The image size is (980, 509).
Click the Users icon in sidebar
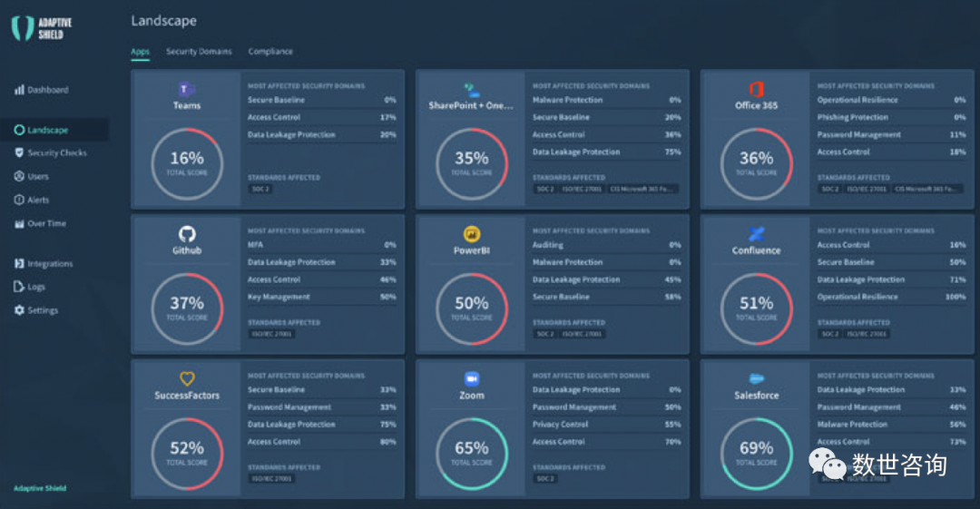coord(19,176)
